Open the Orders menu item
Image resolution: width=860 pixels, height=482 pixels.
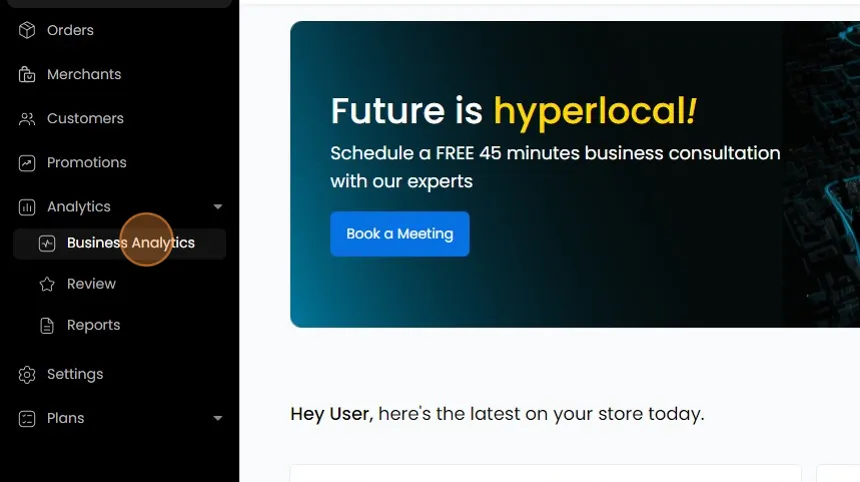pos(70,30)
